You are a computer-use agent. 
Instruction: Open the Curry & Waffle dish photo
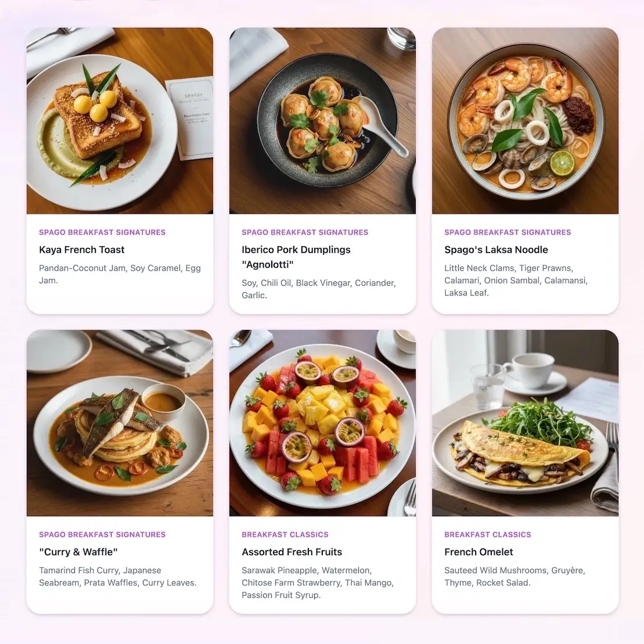[120, 423]
